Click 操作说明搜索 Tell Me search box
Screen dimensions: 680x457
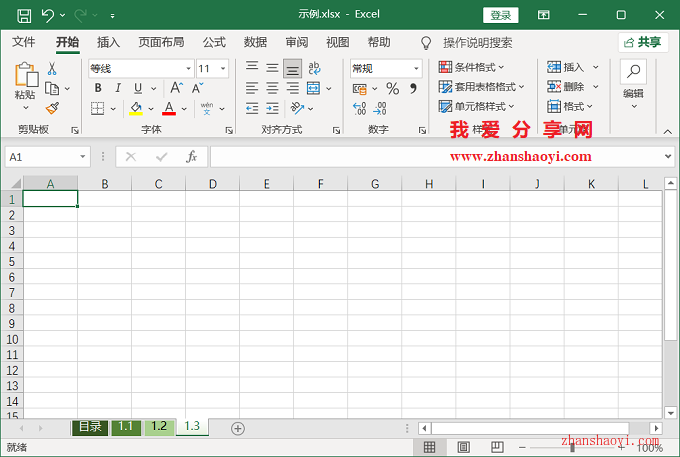click(477, 43)
